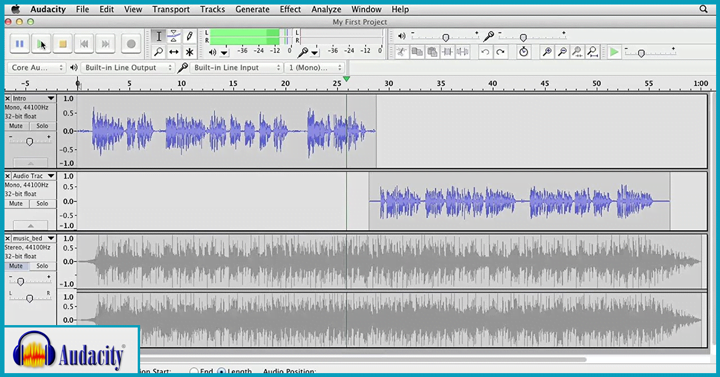The width and height of the screenshot is (720, 377).
Task: Open the Effect menu
Action: click(x=290, y=9)
